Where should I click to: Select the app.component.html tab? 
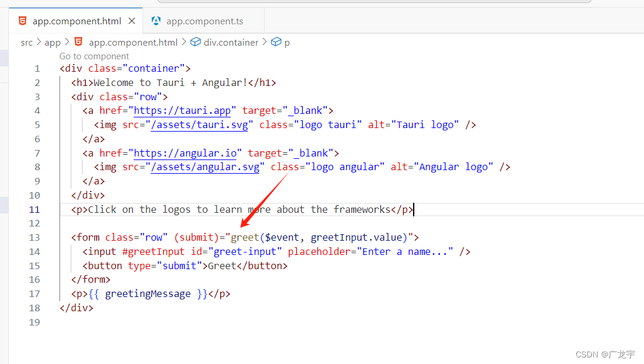pos(77,21)
